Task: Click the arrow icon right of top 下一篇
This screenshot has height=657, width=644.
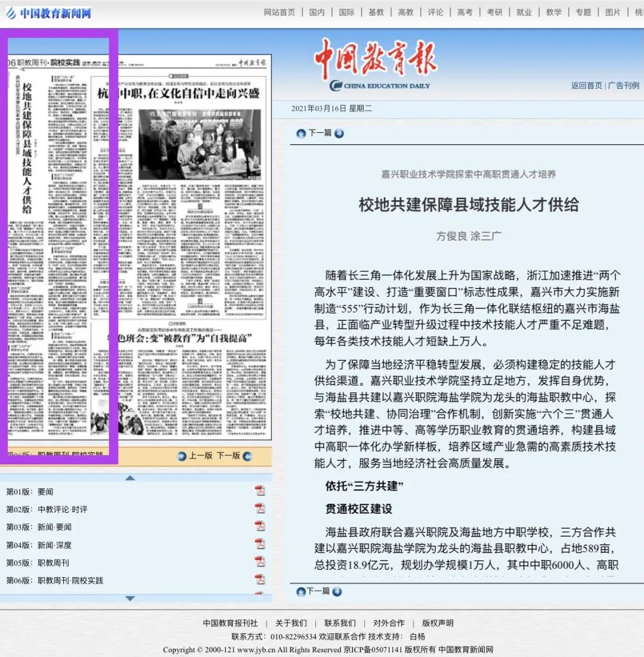Action: tap(339, 134)
